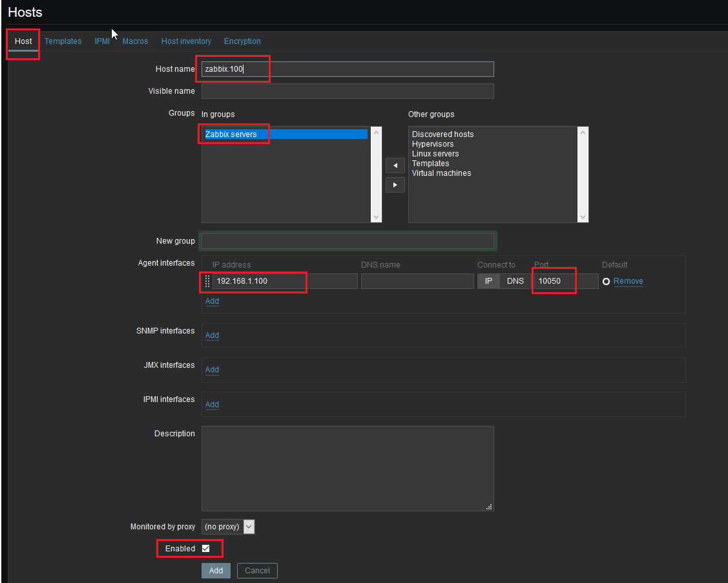Open the Monitored by proxy dropdown
This screenshot has width=728, height=583.
click(x=228, y=527)
